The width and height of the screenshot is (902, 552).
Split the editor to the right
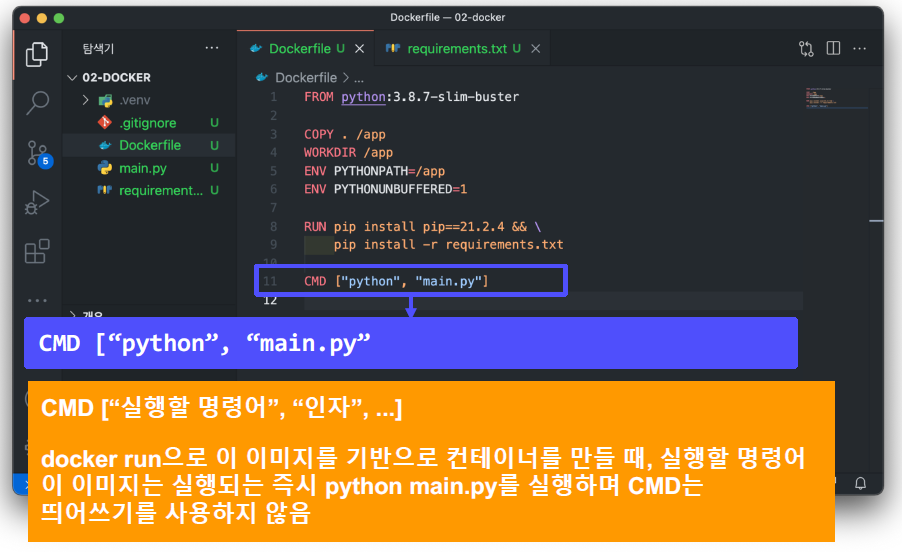[833, 48]
